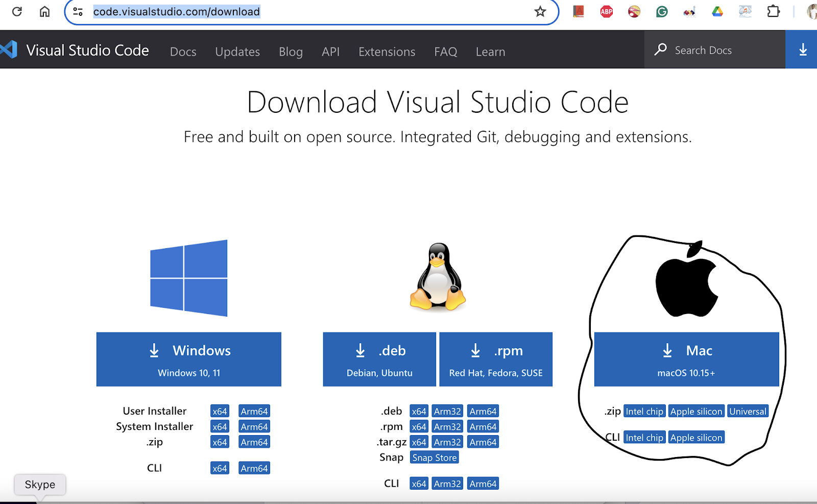Download Windows System Installer x64
Image resolution: width=817 pixels, height=504 pixels.
point(220,426)
